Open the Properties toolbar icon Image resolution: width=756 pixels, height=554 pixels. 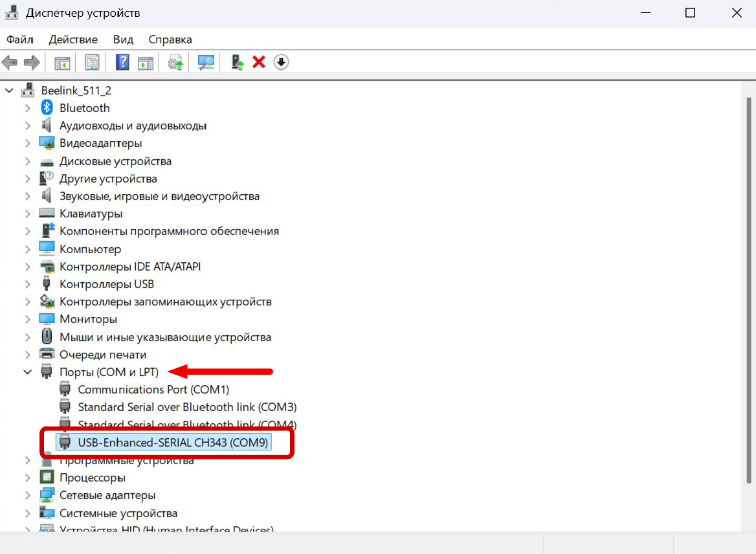pyautogui.click(x=92, y=62)
